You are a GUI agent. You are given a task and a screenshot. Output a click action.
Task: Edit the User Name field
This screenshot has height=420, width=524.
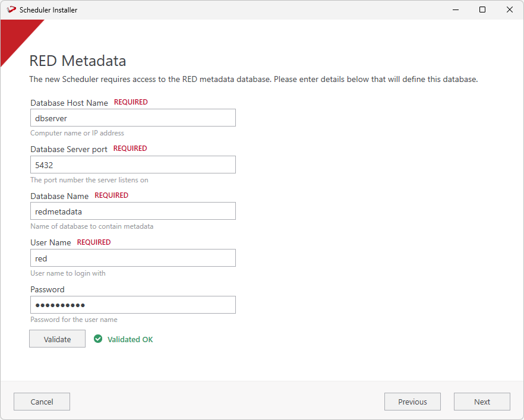(x=133, y=258)
